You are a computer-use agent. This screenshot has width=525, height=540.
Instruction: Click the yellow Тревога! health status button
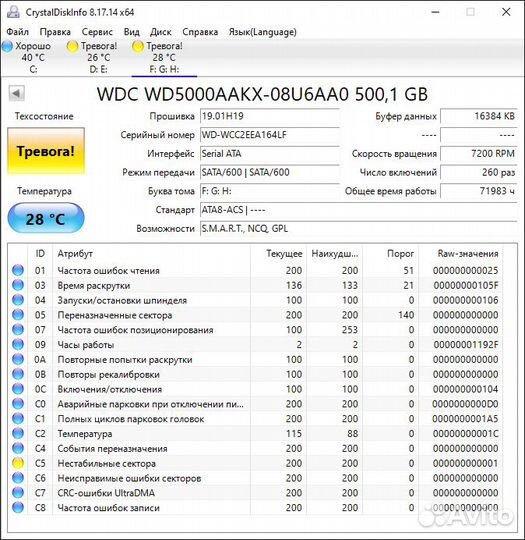[46, 151]
